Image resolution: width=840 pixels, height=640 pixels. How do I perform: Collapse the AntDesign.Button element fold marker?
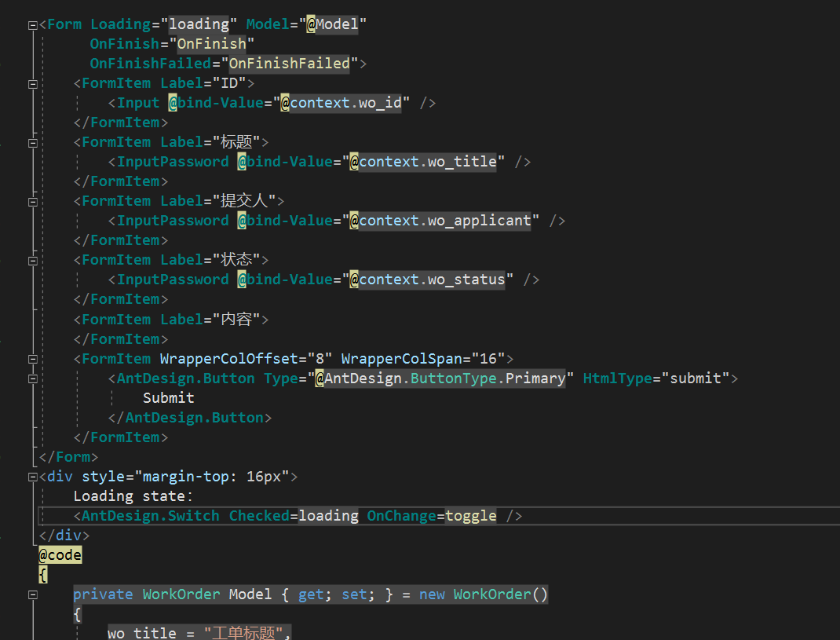(x=33, y=379)
